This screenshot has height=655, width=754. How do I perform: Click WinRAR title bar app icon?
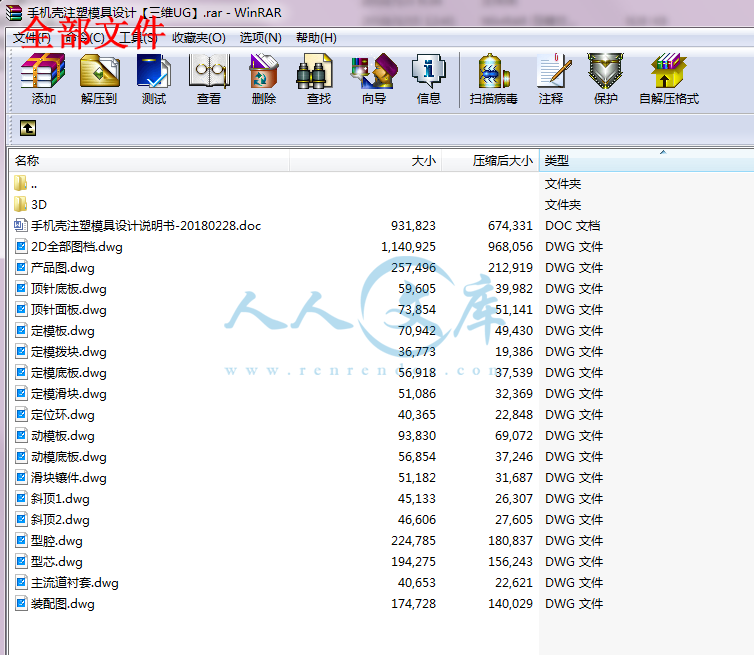coord(14,13)
